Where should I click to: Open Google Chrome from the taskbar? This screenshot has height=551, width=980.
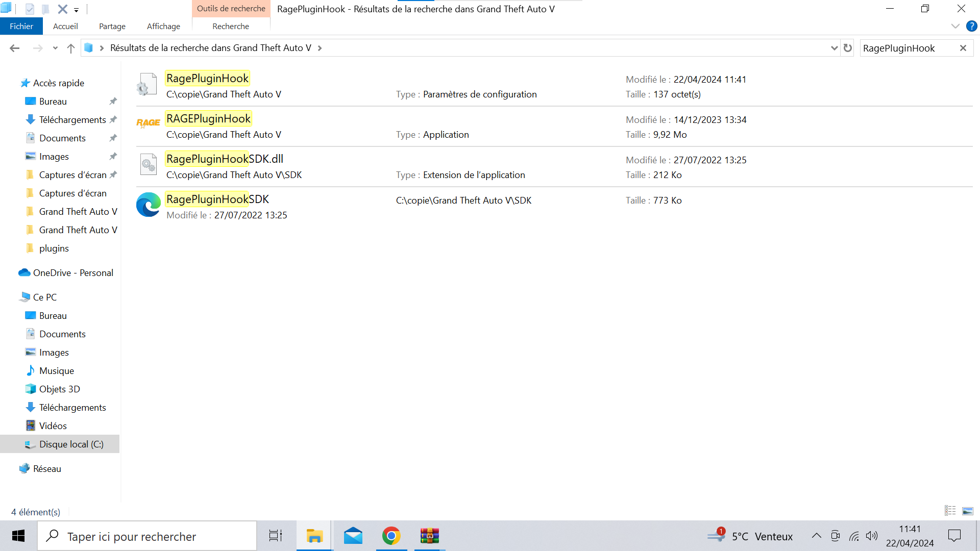point(391,536)
